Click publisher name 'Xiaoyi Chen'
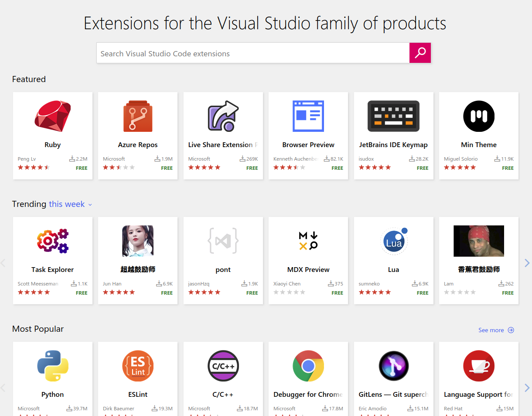Viewport: 532px width, 416px height. pyautogui.click(x=287, y=284)
